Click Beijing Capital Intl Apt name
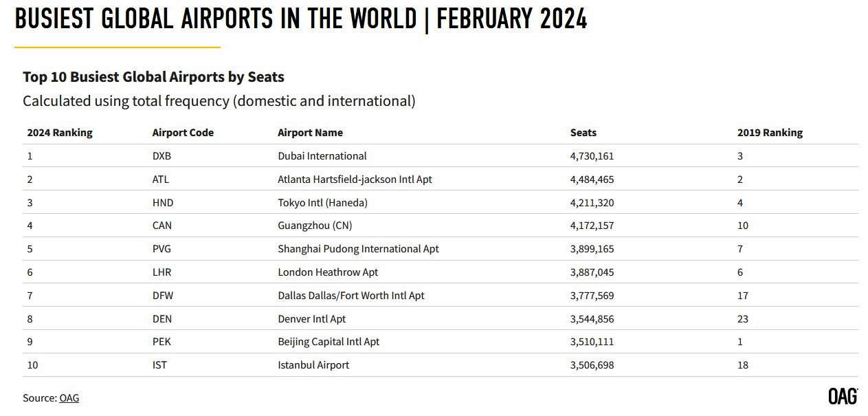 tap(329, 342)
